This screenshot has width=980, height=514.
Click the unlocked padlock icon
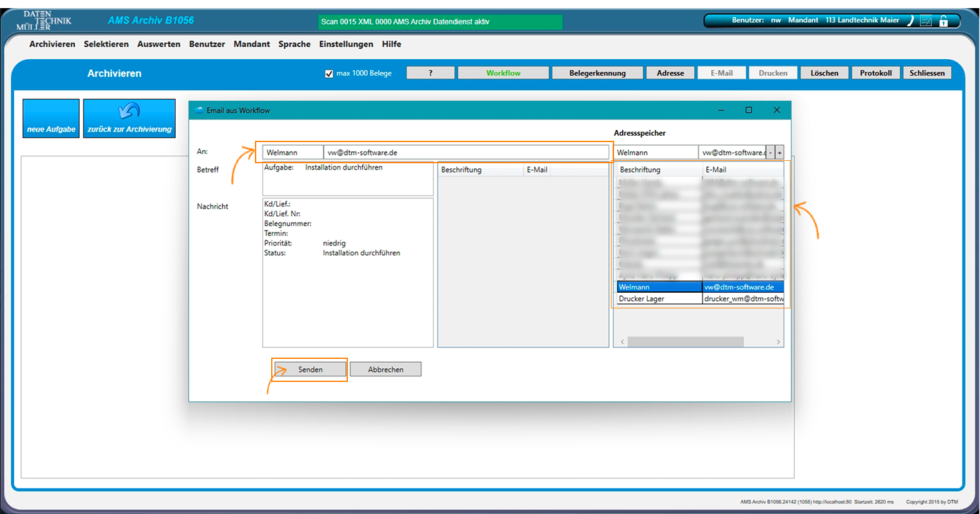pyautogui.click(x=944, y=21)
